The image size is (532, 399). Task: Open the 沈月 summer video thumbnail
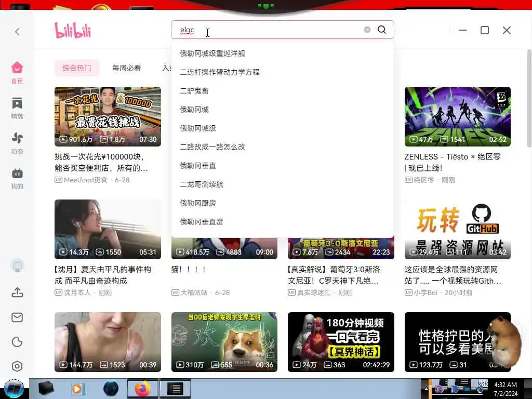tap(108, 229)
